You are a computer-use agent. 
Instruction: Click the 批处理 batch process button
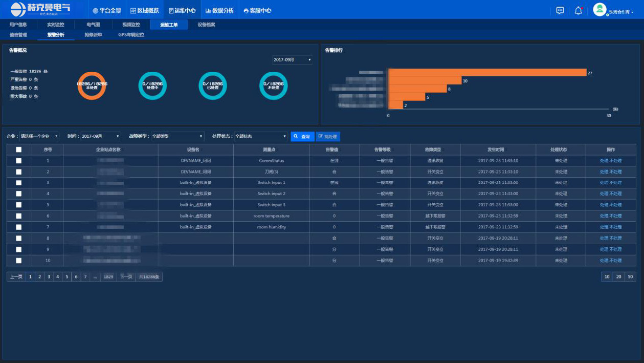328,137
